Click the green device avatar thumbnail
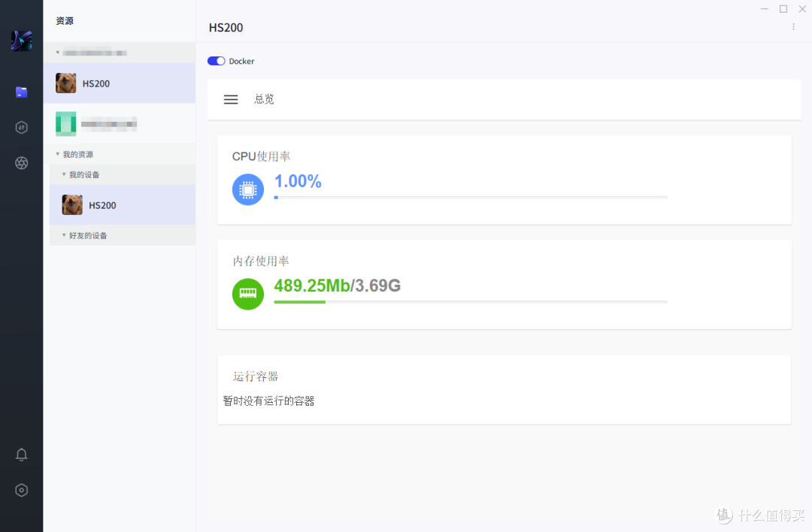 point(65,124)
